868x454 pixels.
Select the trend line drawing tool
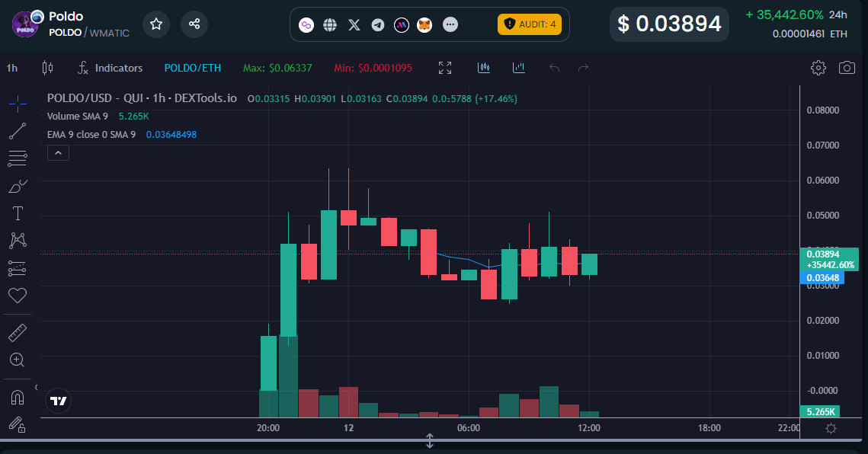coord(18,131)
